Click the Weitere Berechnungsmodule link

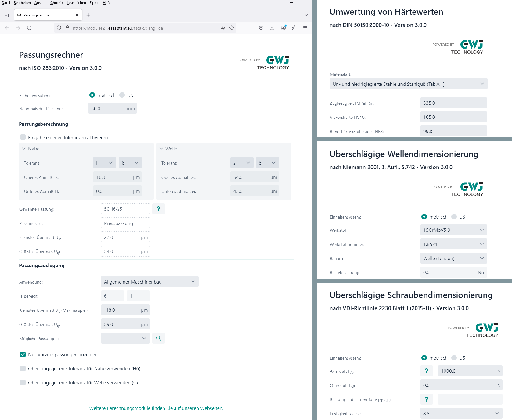pos(156,408)
